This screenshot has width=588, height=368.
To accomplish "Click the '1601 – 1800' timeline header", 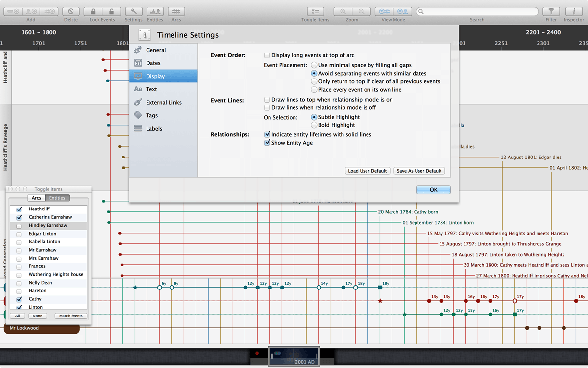I will point(39,32).
